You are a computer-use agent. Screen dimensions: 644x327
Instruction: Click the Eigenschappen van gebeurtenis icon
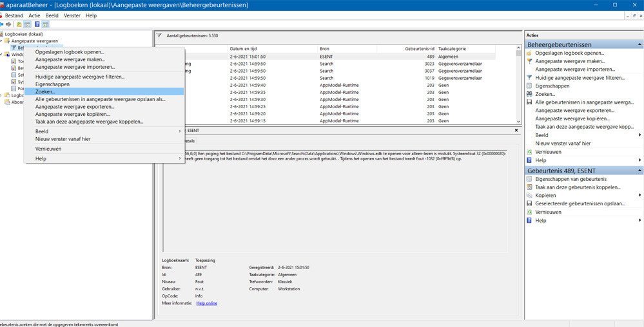coord(529,180)
